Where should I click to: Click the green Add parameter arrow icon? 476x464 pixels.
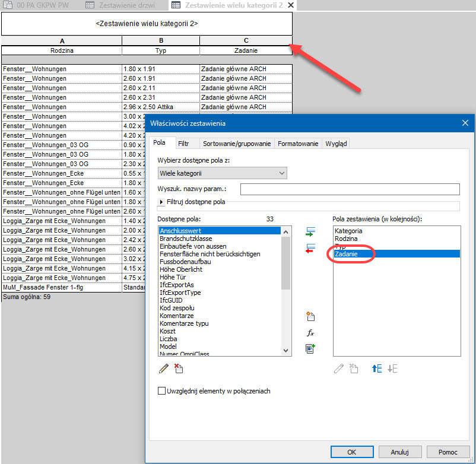310,231
